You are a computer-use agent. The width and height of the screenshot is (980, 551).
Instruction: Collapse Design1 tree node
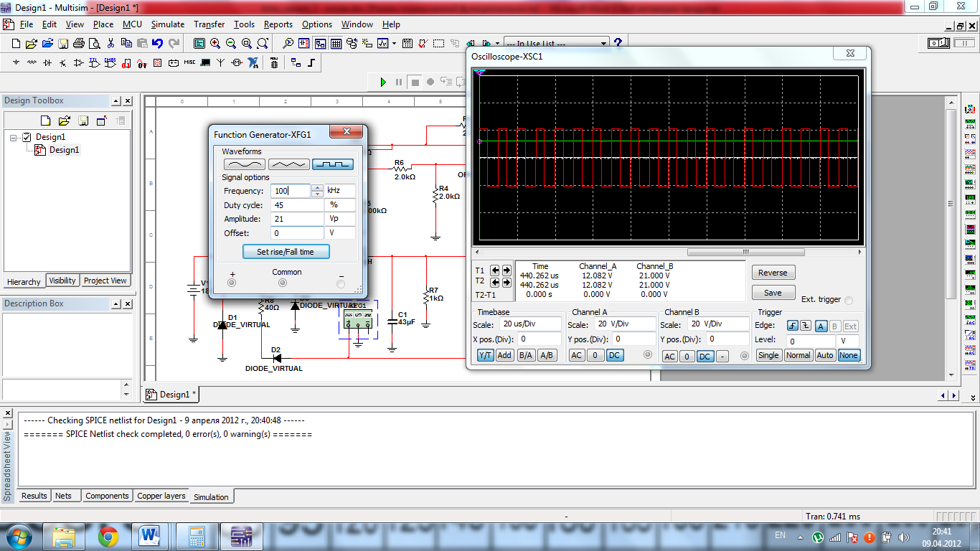[x=14, y=137]
